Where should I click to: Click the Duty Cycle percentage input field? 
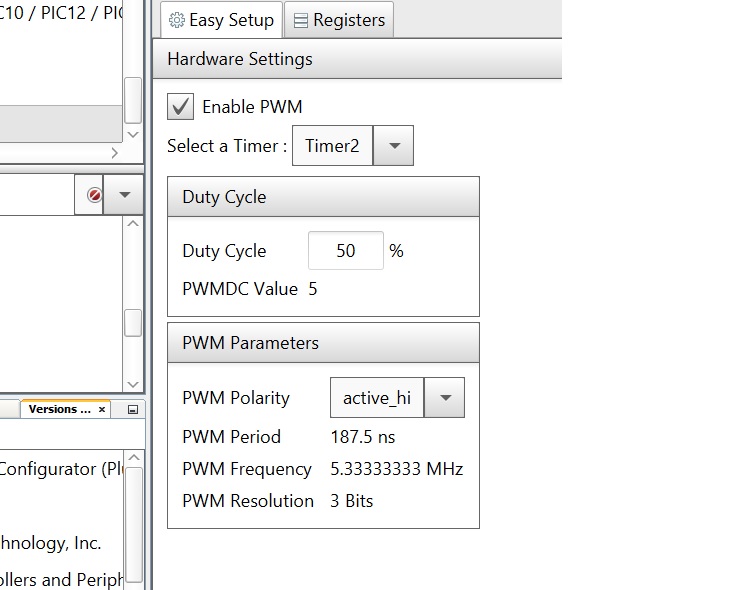[345, 251]
